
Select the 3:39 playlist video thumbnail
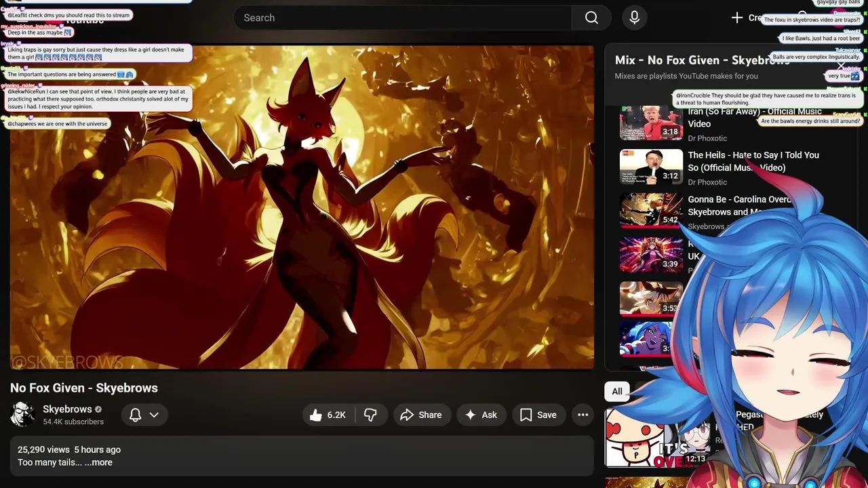[x=651, y=255]
